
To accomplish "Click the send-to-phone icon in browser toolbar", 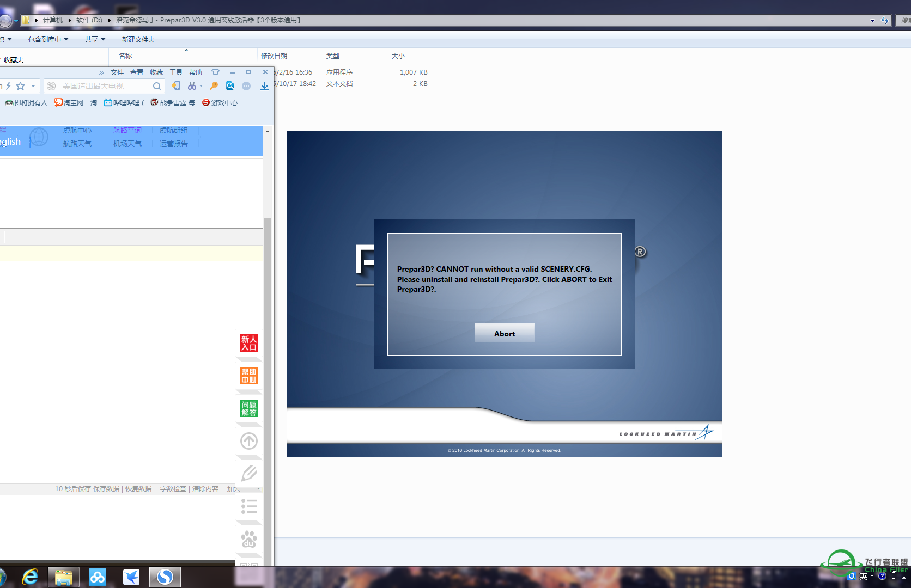I will (176, 86).
